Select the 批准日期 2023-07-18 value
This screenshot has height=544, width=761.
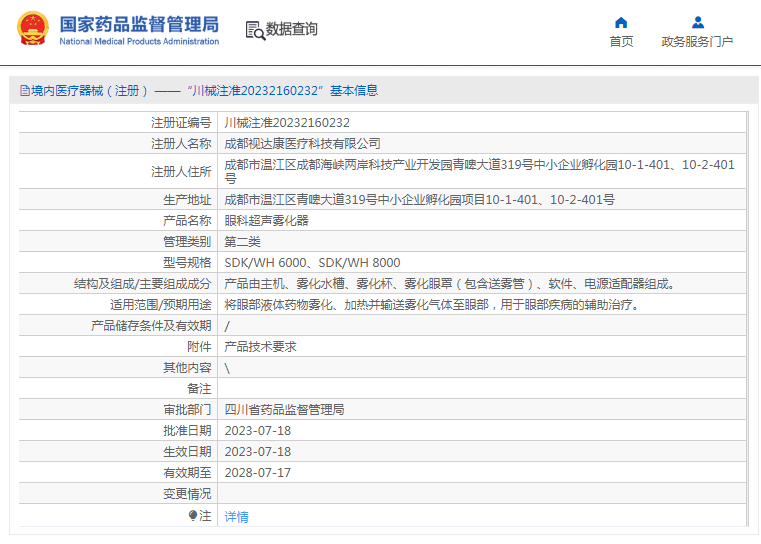[x=258, y=430]
